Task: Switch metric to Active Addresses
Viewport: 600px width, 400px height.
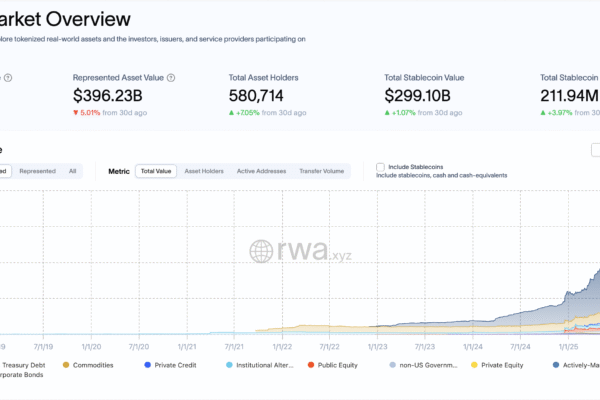Action: pyautogui.click(x=260, y=171)
